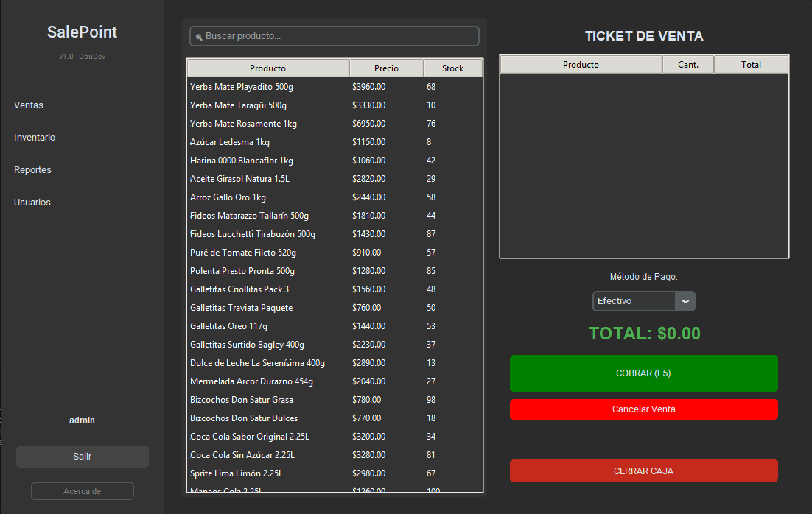This screenshot has height=514, width=812.
Task: Select Coca Cola Sabor Original 2.25L
Action: pyautogui.click(x=250, y=437)
